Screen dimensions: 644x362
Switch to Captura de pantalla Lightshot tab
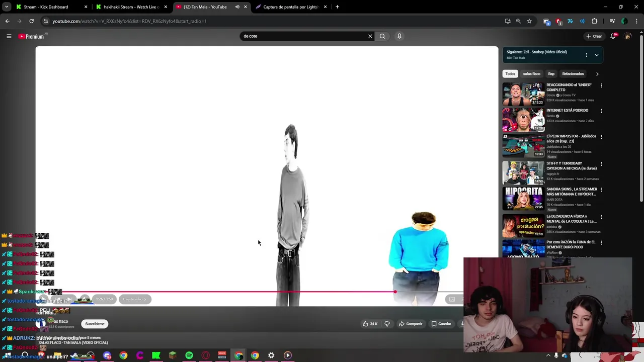(x=291, y=7)
